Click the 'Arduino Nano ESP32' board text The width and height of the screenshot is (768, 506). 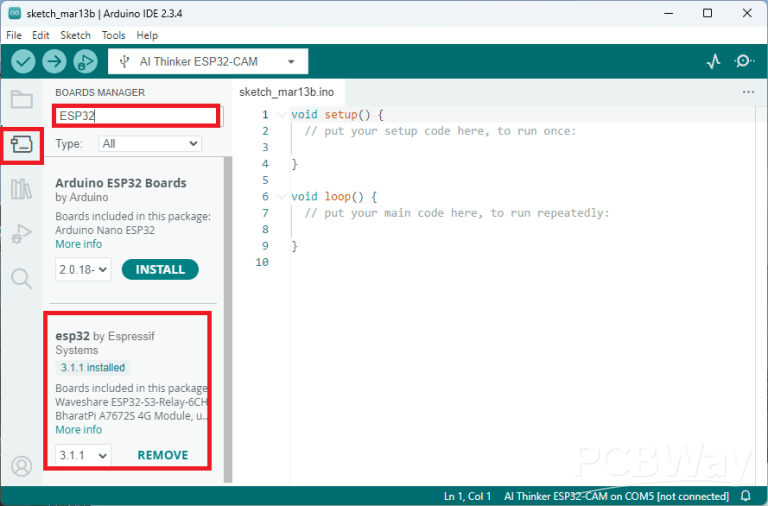point(105,230)
